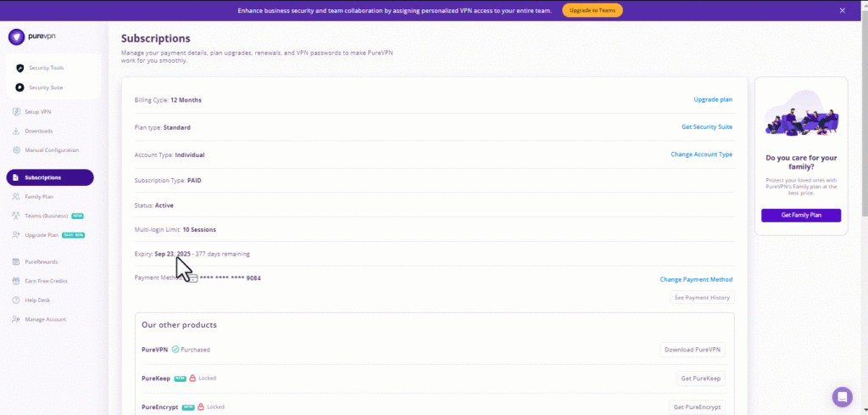Click the PureVPN logo icon

coord(15,37)
